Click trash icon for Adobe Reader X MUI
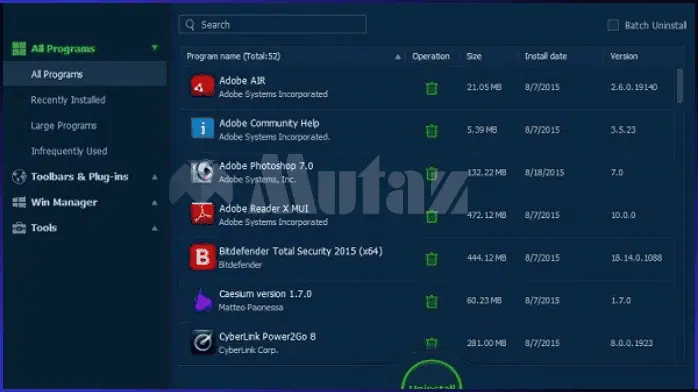 (431, 216)
